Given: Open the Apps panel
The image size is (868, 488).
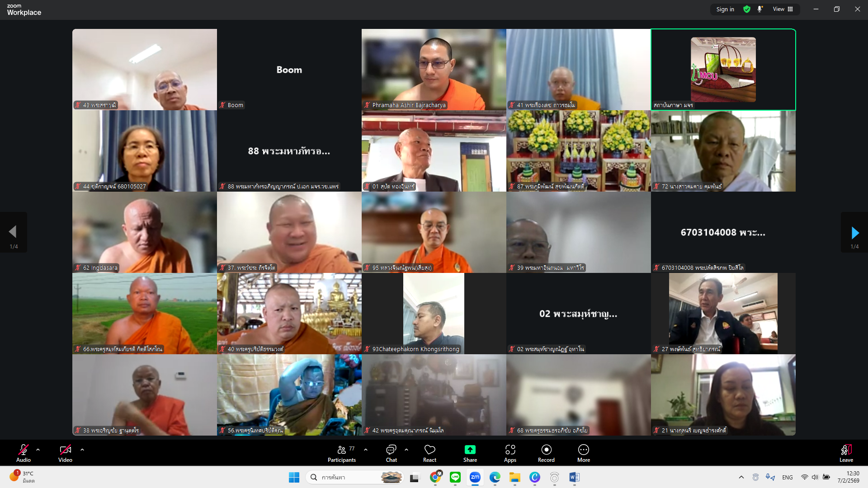Looking at the screenshot, I should pos(510,453).
